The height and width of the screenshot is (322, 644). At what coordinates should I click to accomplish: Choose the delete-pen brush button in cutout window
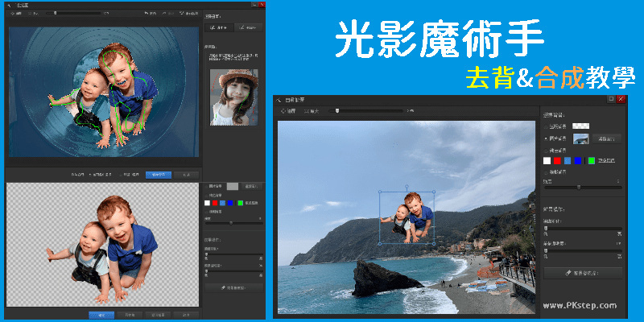[249, 27]
